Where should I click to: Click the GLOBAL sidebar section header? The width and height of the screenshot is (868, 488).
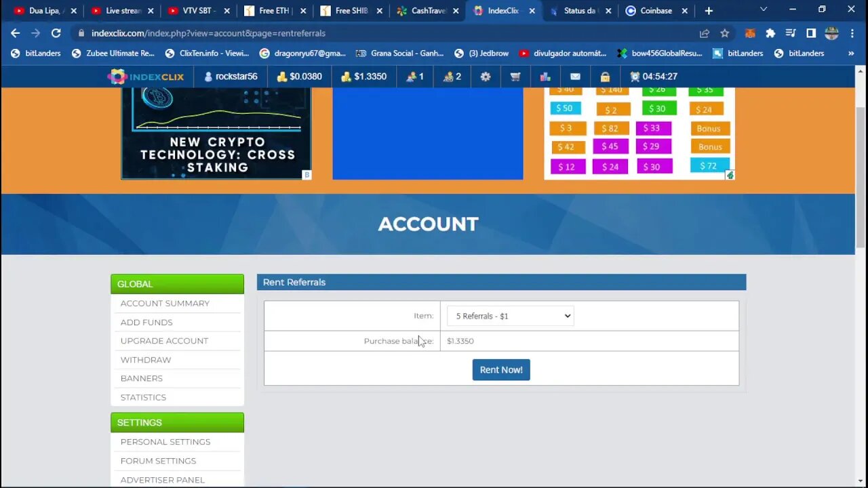click(177, 284)
